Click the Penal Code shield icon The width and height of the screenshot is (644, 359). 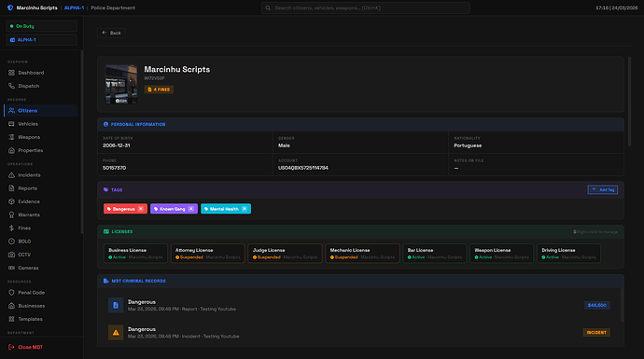pyautogui.click(x=11, y=293)
